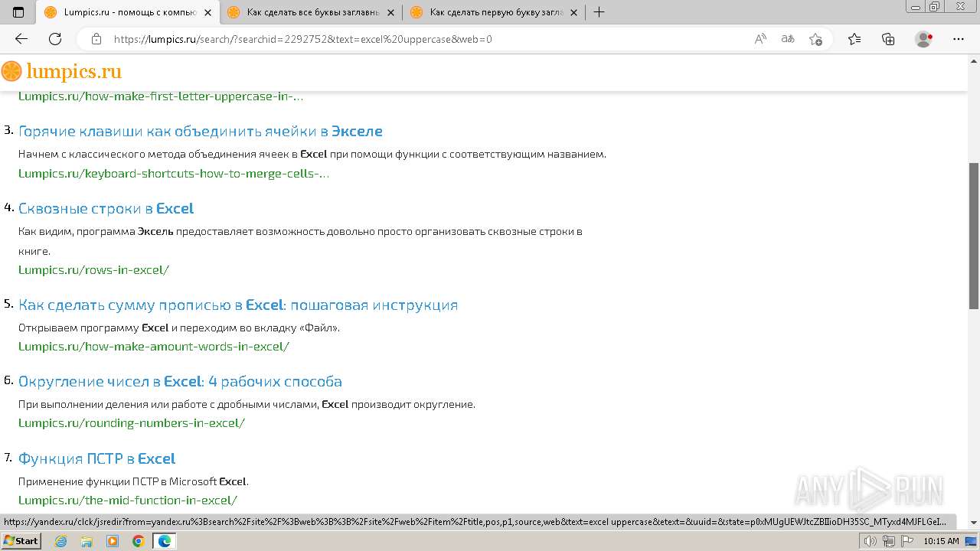
Task: Open media player taskbar icon
Action: pyautogui.click(x=113, y=541)
